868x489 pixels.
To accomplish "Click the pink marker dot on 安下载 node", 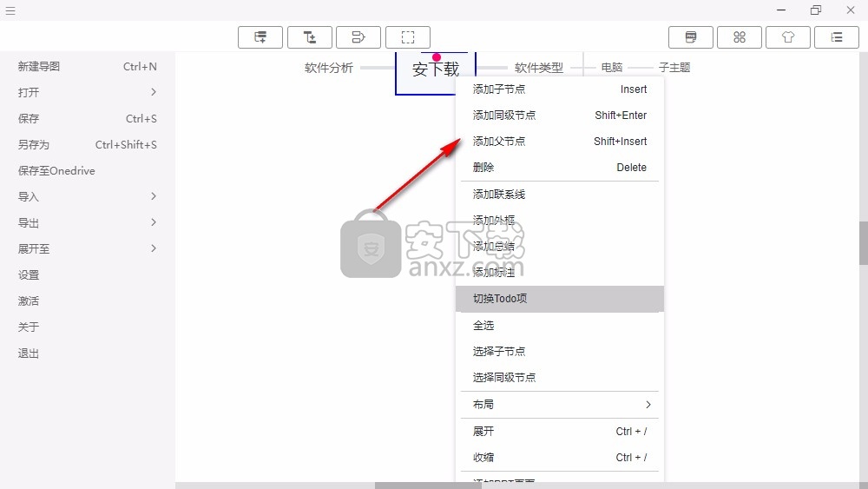I will click(437, 56).
